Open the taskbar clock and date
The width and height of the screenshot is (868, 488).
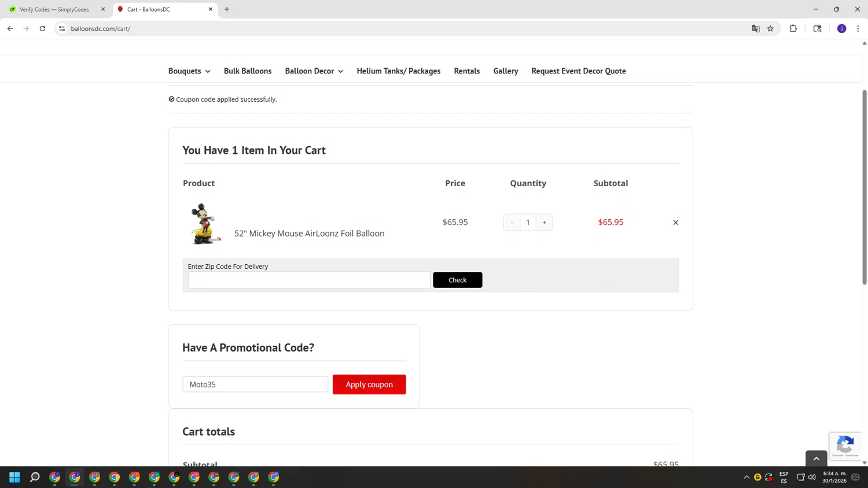pos(834,477)
